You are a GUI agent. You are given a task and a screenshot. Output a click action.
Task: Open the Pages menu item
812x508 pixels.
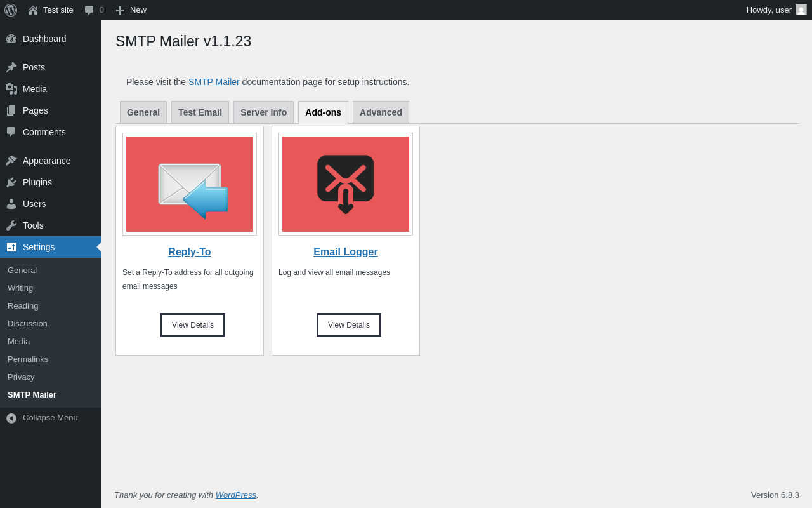click(x=51, y=110)
